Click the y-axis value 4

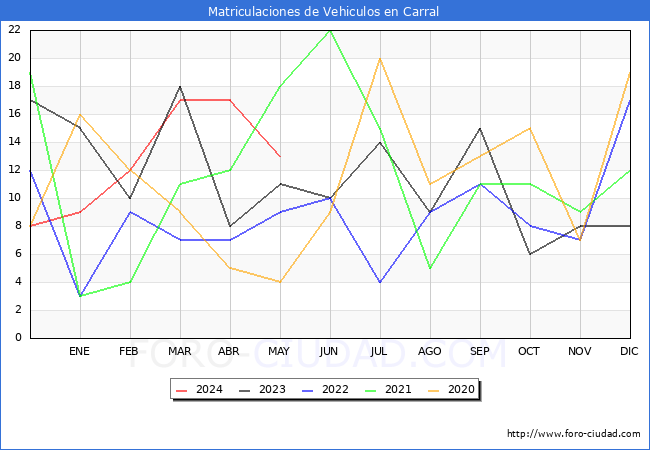pyautogui.click(x=18, y=282)
